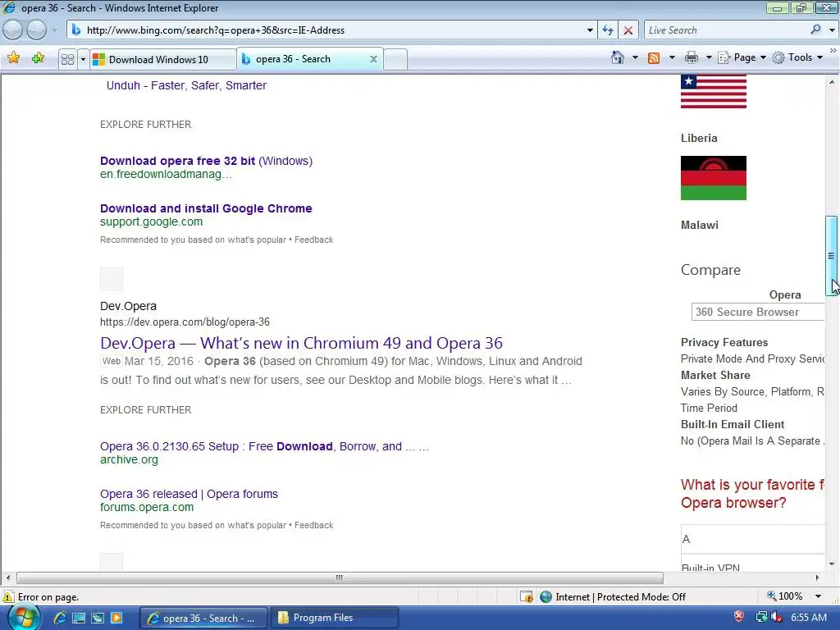Open Download and install Google Chrome link
Image resolution: width=840 pixels, height=630 pixels.
tap(206, 208)
